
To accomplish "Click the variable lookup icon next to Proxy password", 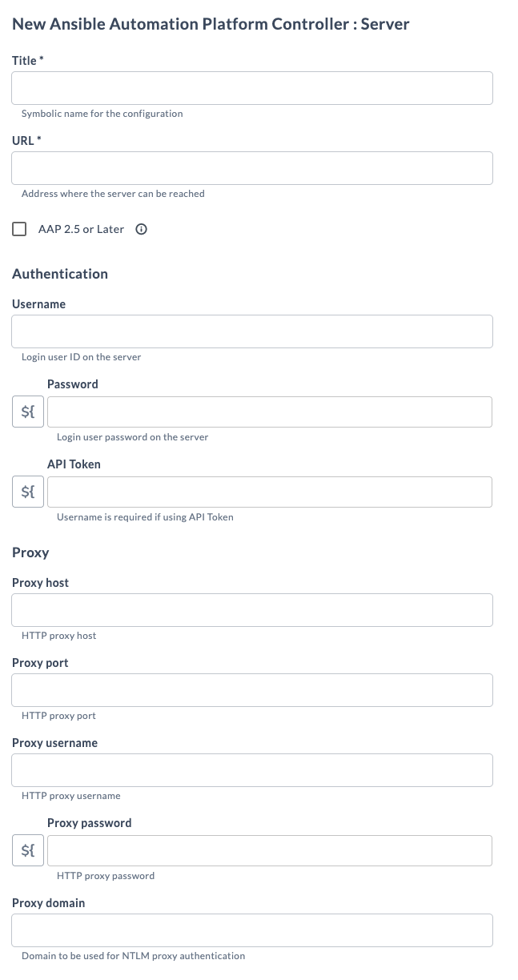I will pos(28,851).
